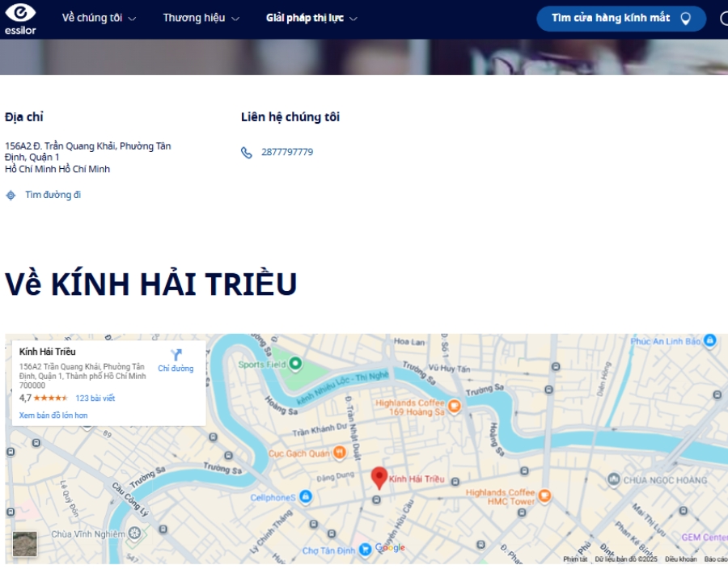Image resolution: width=728 pixels, height=582 pixels.
Task: Open the Thương hiệu navigation menu
Action: coord(194,18)
